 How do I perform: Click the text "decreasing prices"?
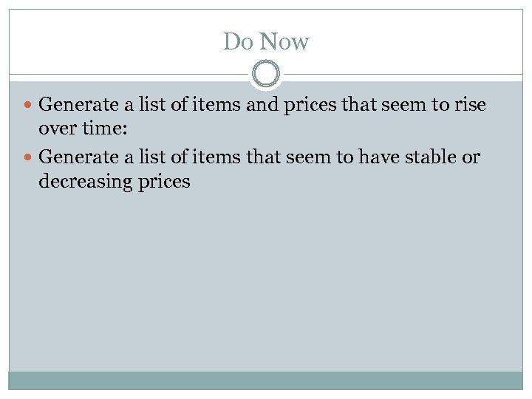115,183
